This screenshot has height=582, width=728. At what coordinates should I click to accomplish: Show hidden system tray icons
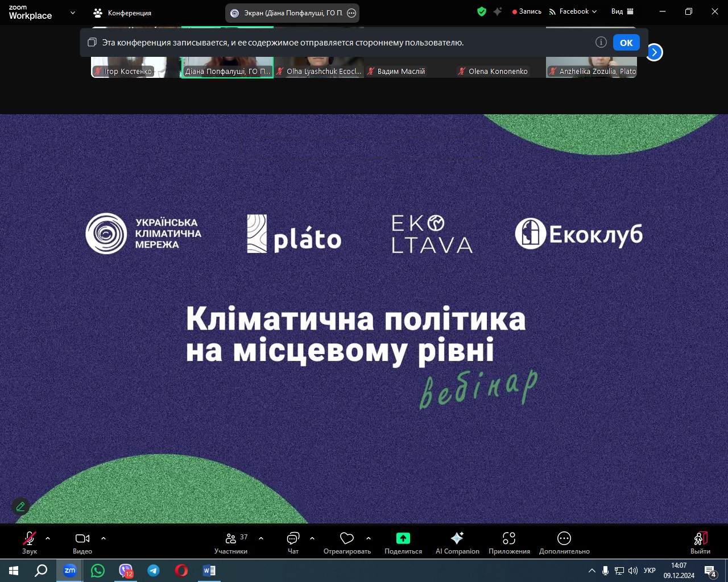point(592,571)
